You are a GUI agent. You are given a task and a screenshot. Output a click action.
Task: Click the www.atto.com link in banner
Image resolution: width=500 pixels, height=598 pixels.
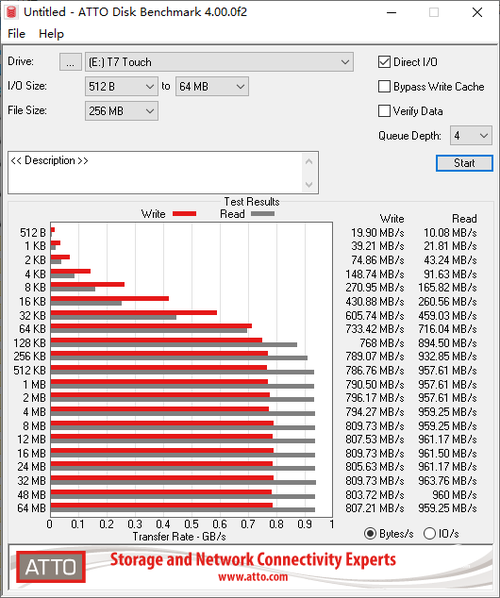253,576
